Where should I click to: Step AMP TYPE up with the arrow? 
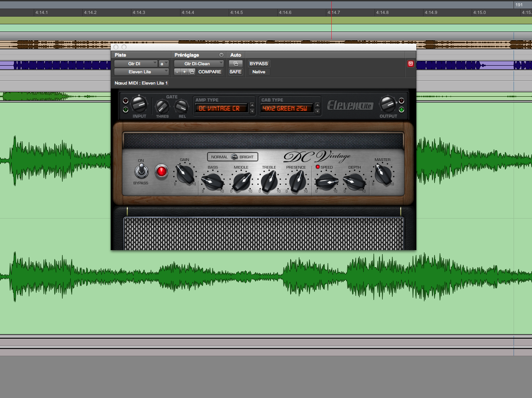coord(252,105)
